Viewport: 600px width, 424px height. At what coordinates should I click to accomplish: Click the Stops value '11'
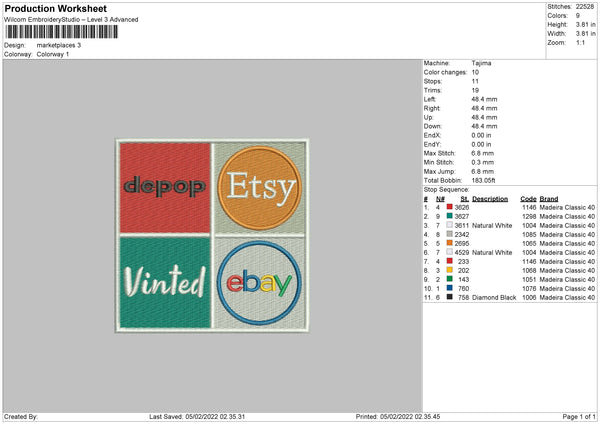tap(475, 82)
